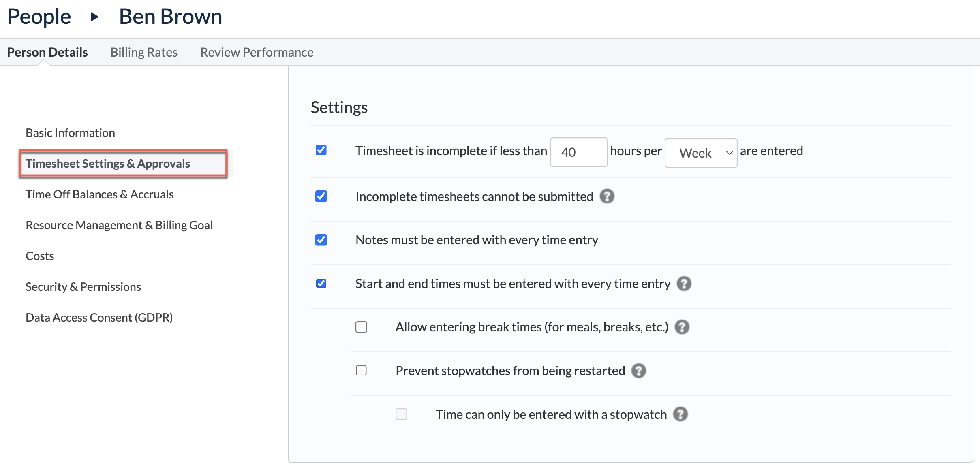View help for stopwatch-only time entry
This screenshot has width=980, height=465.
(681, 414)
